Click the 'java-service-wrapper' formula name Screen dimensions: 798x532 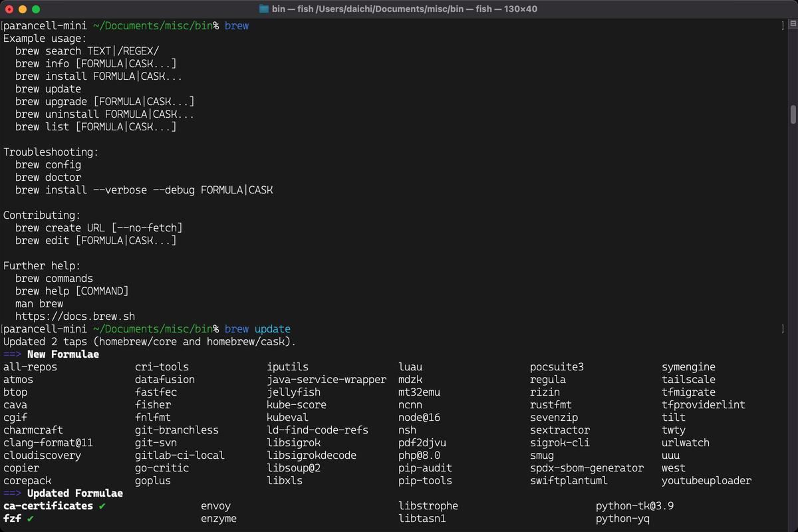(x=327, y=380)
